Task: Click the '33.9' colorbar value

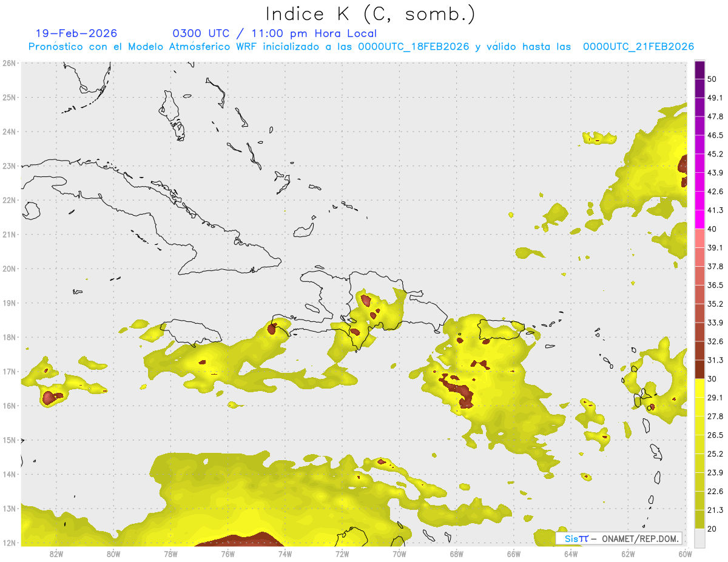Action: (x=715, y=323)
